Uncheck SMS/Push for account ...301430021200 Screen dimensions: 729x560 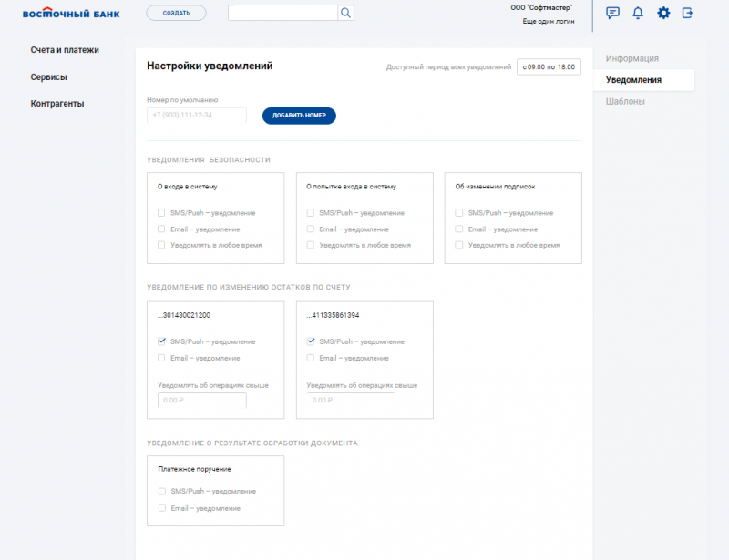(161, 341)
